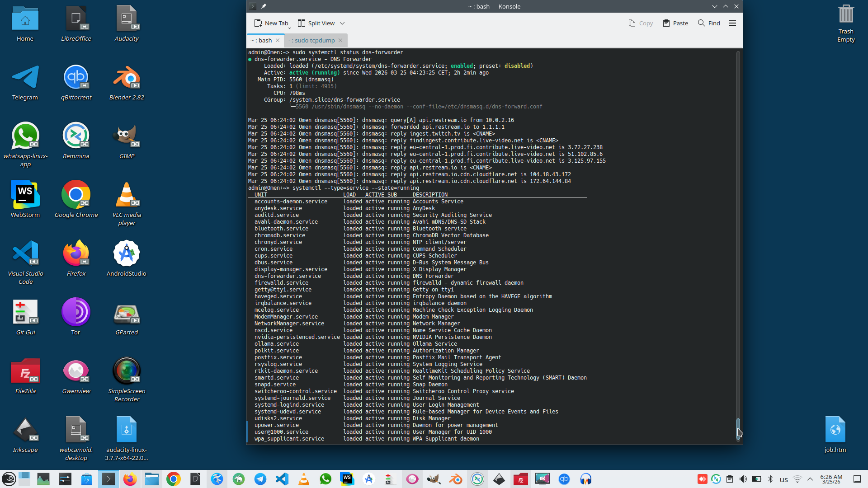Click the New Tab button in Konsole
The height and width of the screenshot is (488, 868).
271,23
